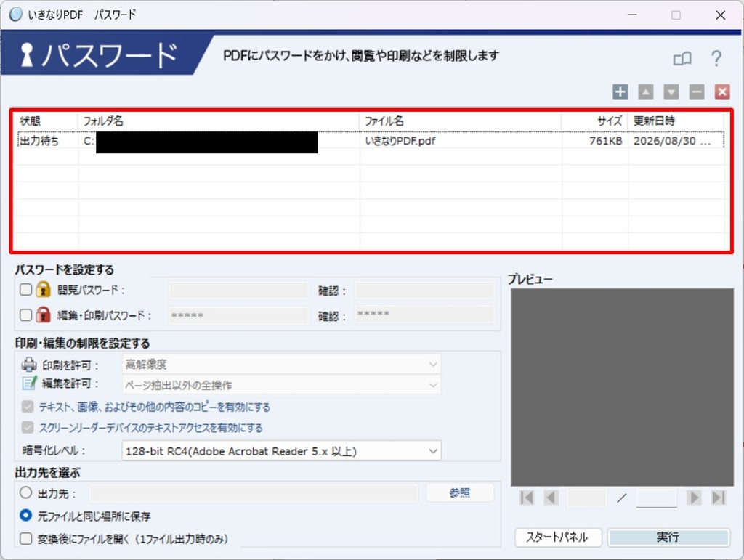Click the 実行 button
The width and height of the screenshot is (744, 560).
click(668, 537)
